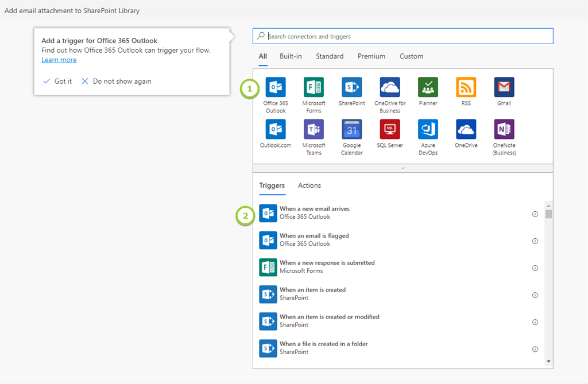The image size is (588, 384).
Task: Switch to the Actions tab
Action: 309,185
